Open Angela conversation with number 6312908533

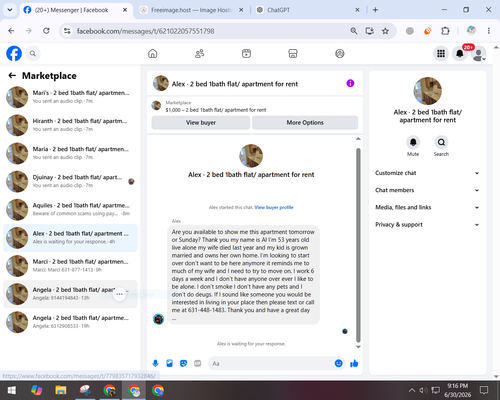[70, 322]
